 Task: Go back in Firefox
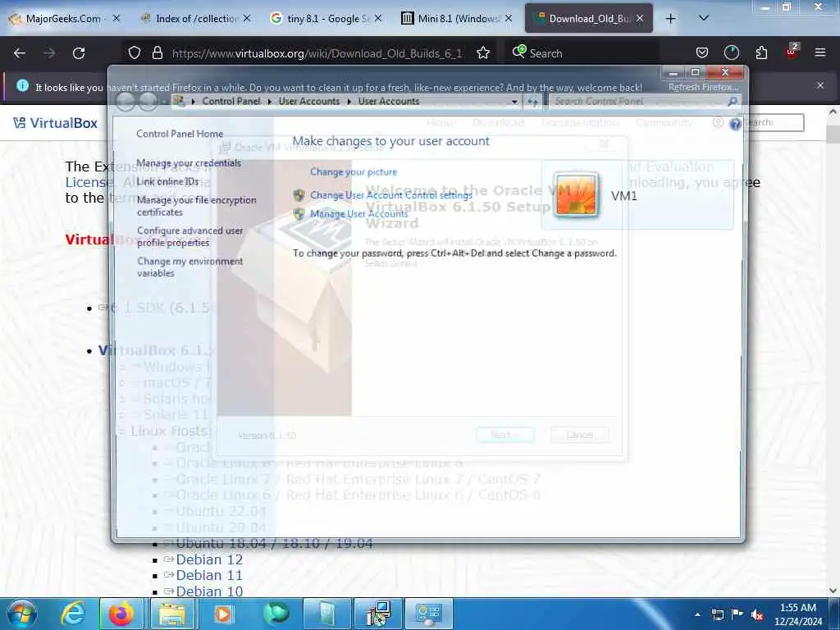pos(20,53)
